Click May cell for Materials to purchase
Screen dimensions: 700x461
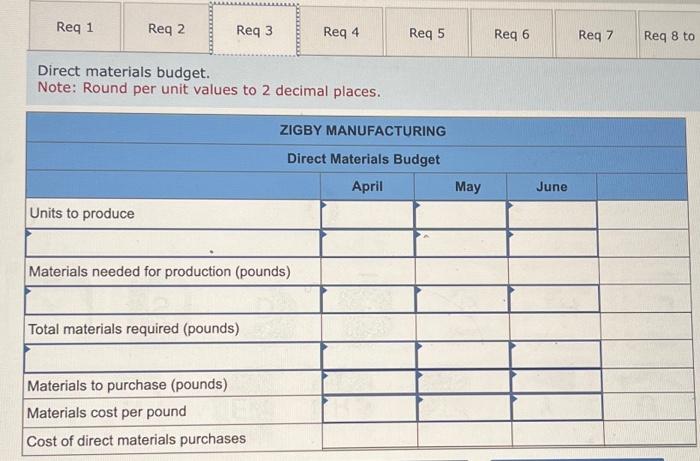coord(464,382)
